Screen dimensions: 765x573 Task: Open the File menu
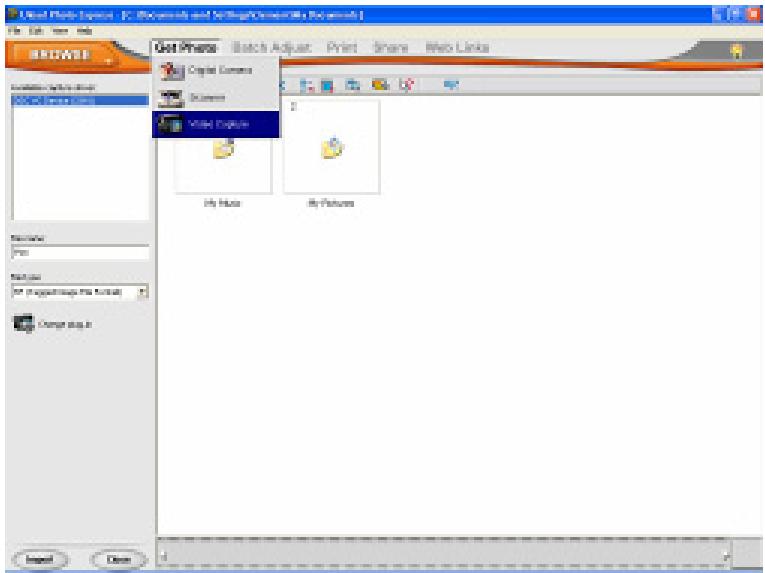14,31
